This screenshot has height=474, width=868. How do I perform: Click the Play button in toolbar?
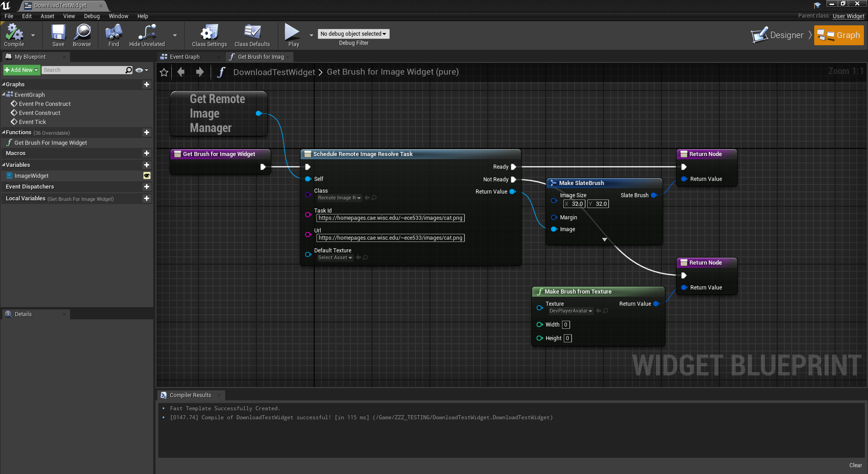293,35
